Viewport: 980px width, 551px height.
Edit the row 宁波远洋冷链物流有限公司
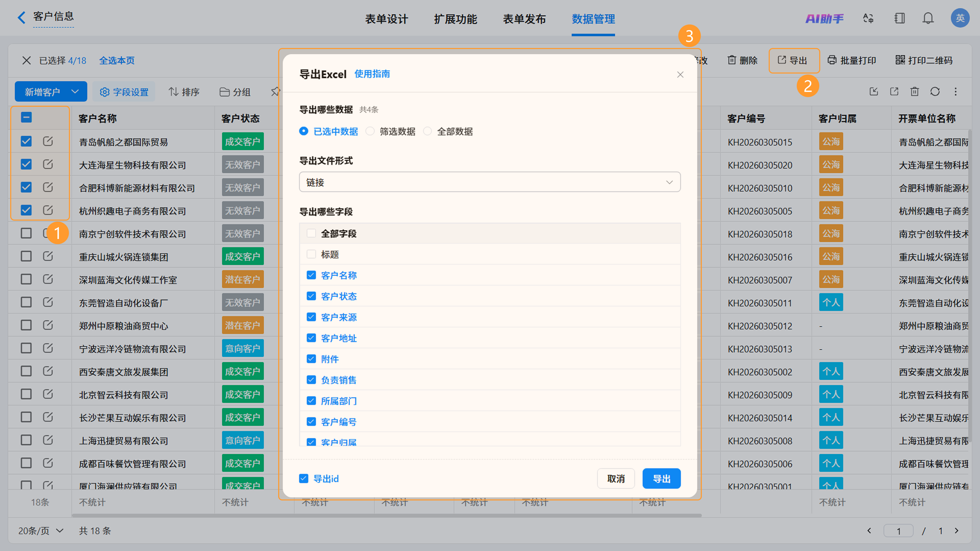point(47,348)
